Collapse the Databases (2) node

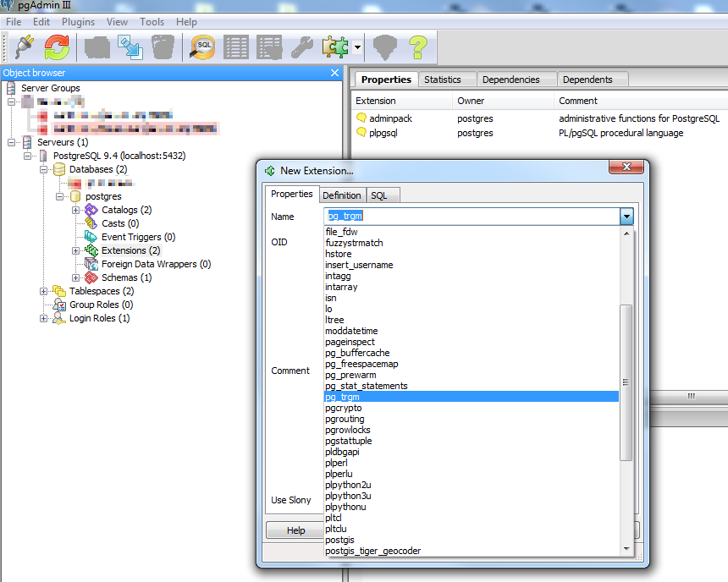44,169
